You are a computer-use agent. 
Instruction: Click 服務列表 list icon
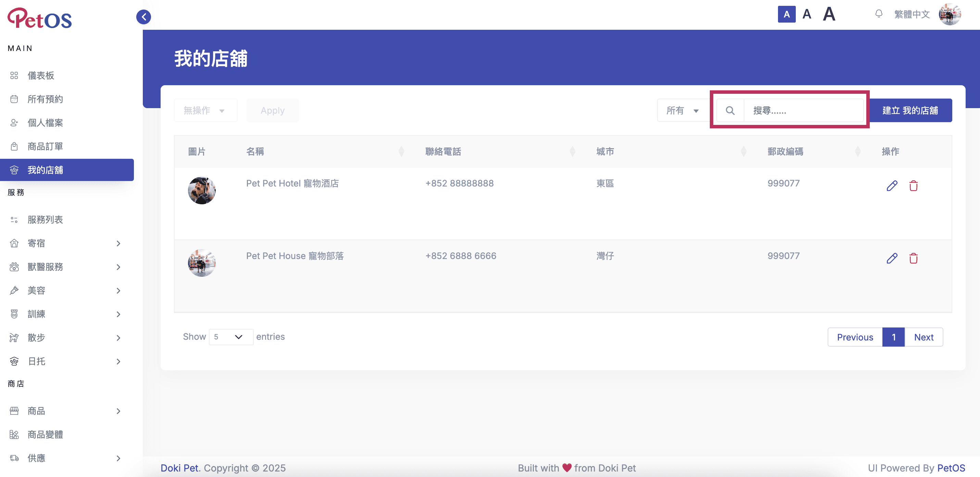pos(14,220)
